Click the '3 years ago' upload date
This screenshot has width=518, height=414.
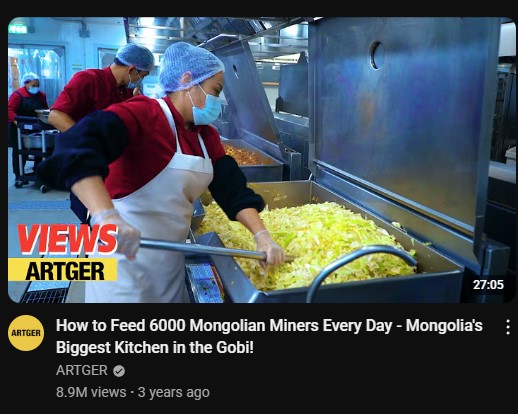174,392
